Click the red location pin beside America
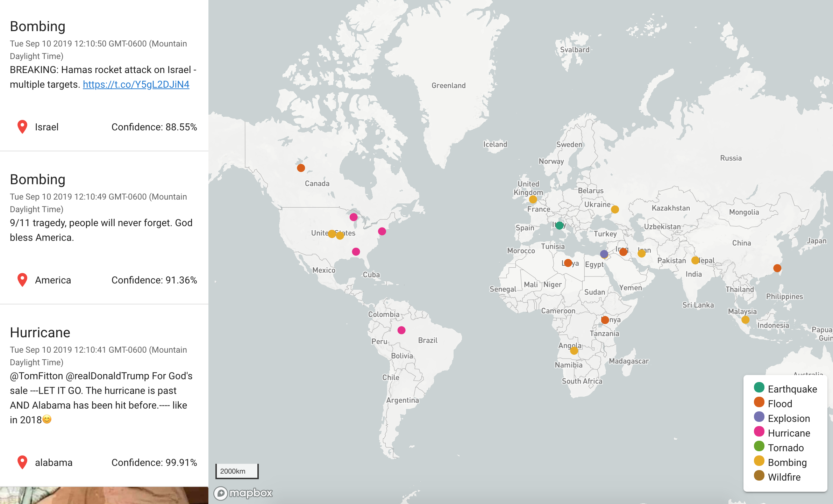 (22, 280)
